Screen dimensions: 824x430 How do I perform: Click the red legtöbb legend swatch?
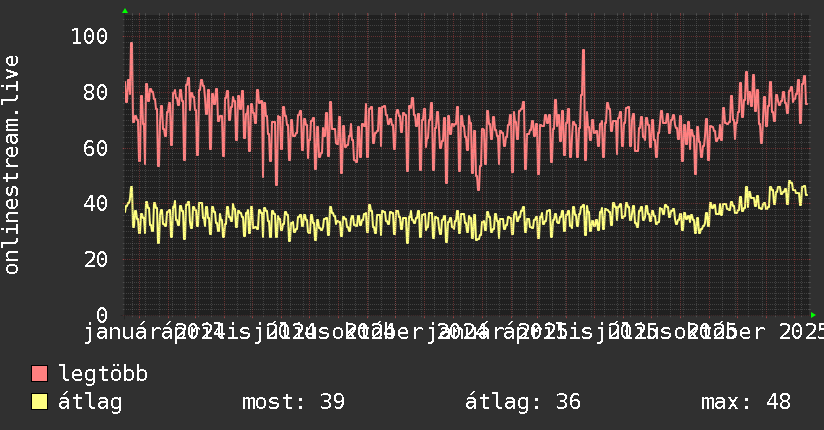tap(39, 373)
